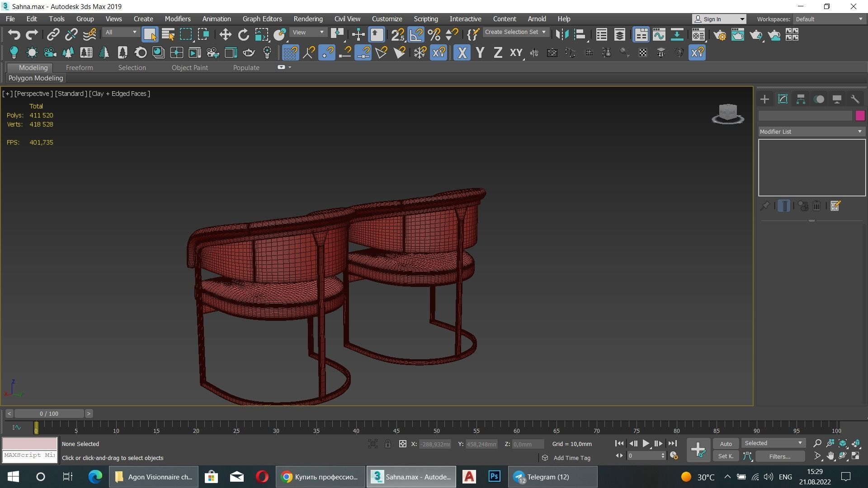Open the Motion panel tab
The height and width of the screenshot is (488, 868).
pyautogui.click(x=819, y=99)
